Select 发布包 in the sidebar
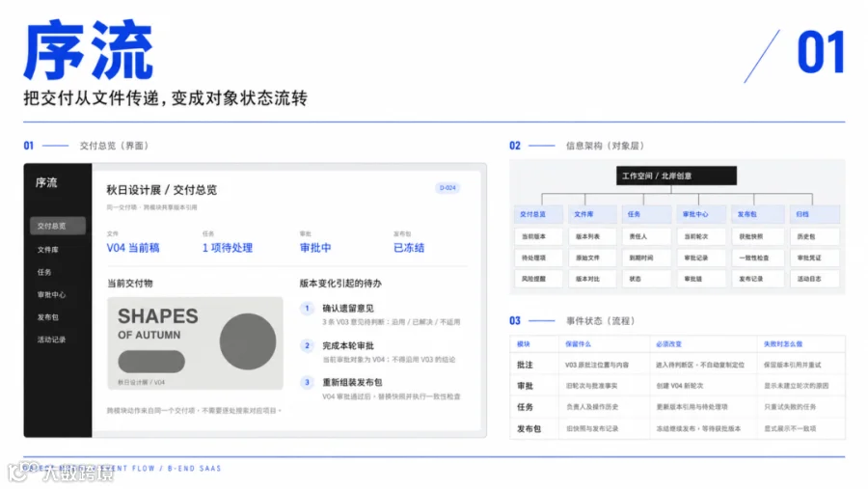Image resolution: width=868 pixels, height=489 pixels. [x=48, y=317]
